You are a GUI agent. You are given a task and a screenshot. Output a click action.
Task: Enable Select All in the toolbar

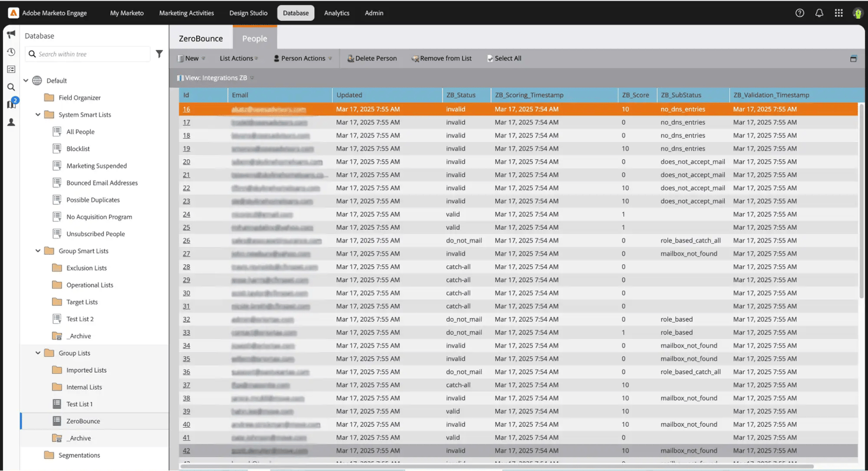[x=503, y=58]
